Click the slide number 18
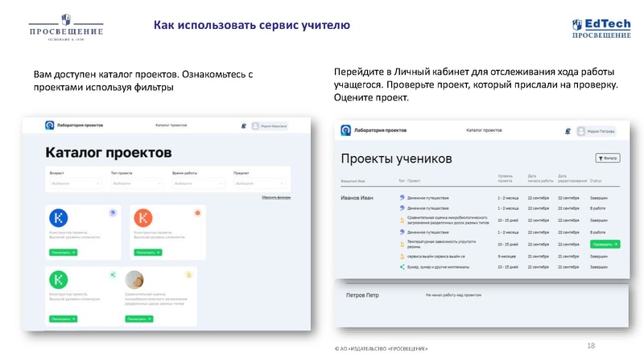Screen dimensions: 644x362 pyautogui.click(x=591, y=346)
